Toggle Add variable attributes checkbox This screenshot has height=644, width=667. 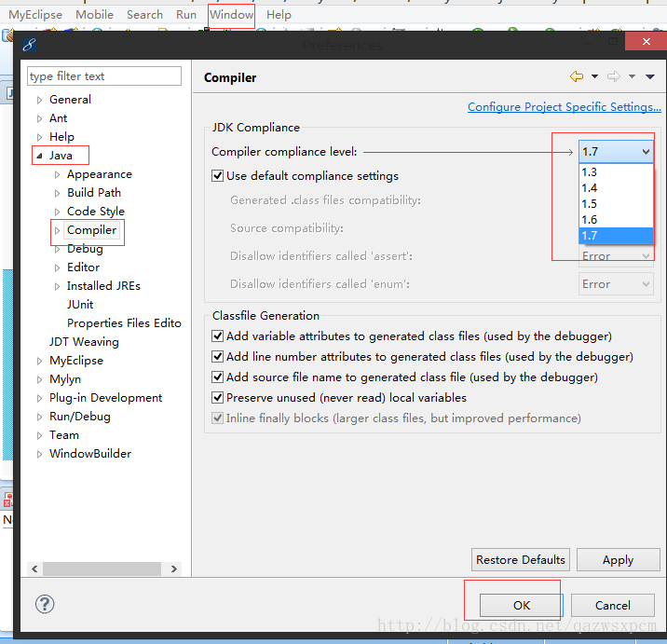pyautogui.click(x=217, y=336)
